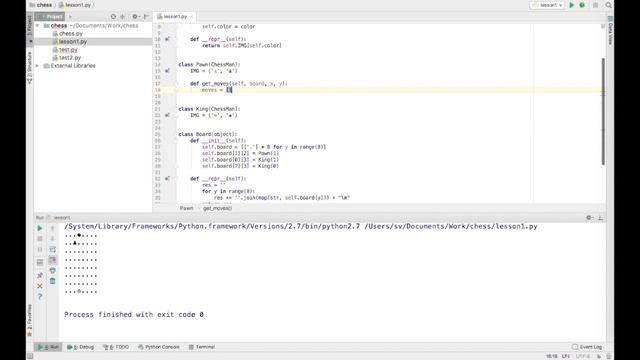Click the down arrow icon in Run panel

coord(52,239)
